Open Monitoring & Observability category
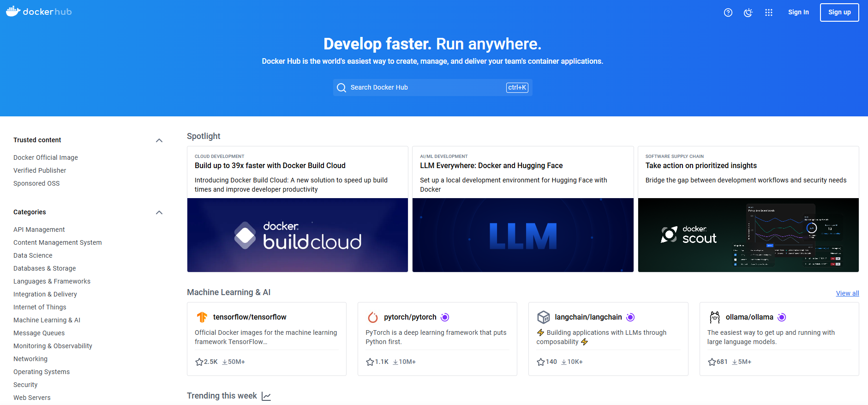Screen dimensions: 868x405 (53, 346)
